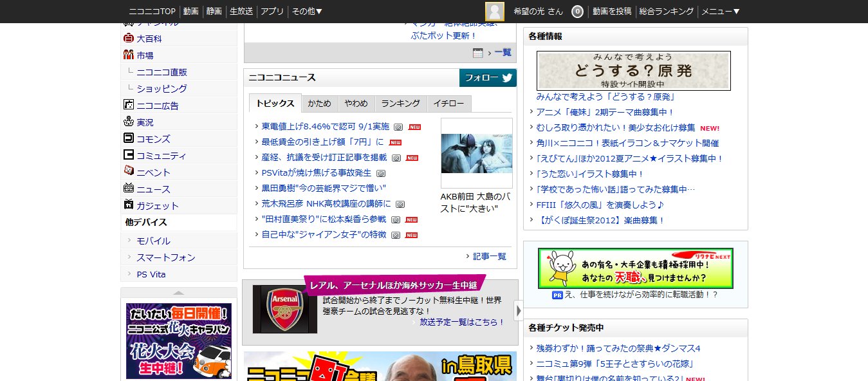Image resolution: width=868 pixels, height=381 pixels.
Task: Open the ショッピング sidebar link
Action: click(162, 89)
